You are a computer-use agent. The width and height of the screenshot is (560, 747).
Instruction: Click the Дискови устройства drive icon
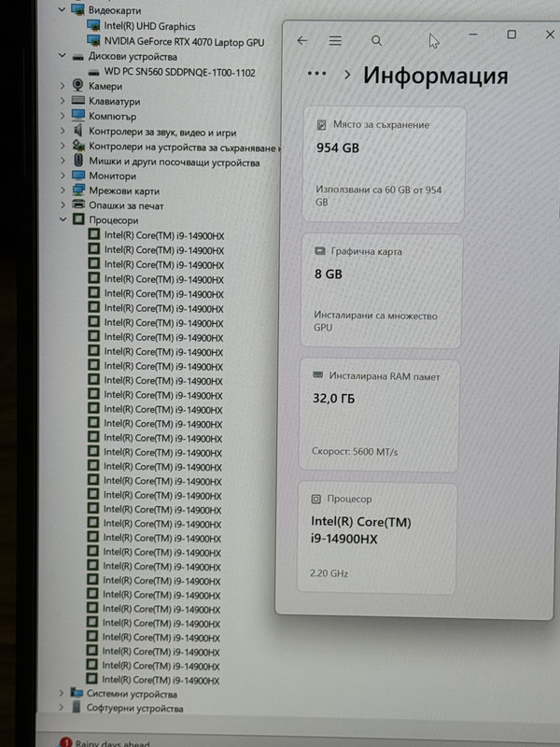(x=77, y=57)
